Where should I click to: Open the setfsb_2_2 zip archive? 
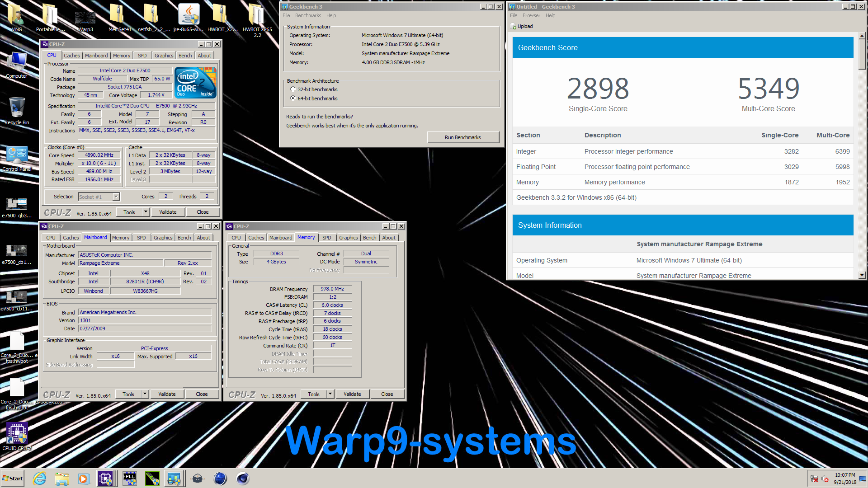[154, 17]
